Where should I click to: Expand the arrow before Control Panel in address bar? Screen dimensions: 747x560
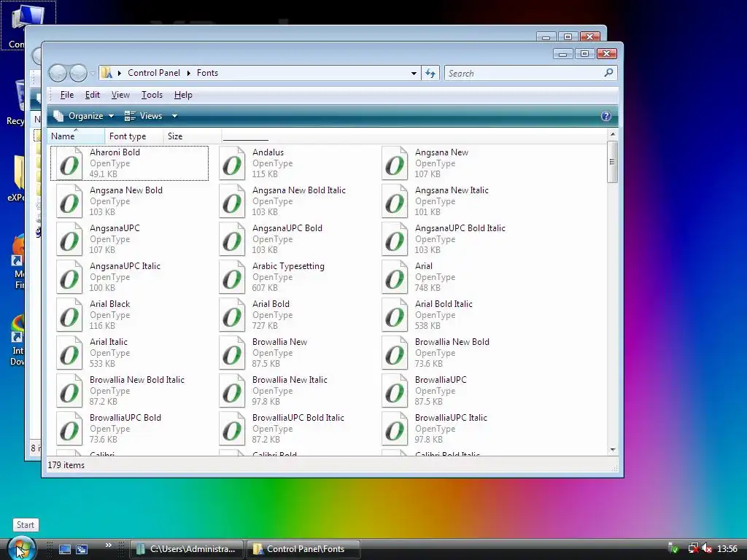[x=120, y=73]
